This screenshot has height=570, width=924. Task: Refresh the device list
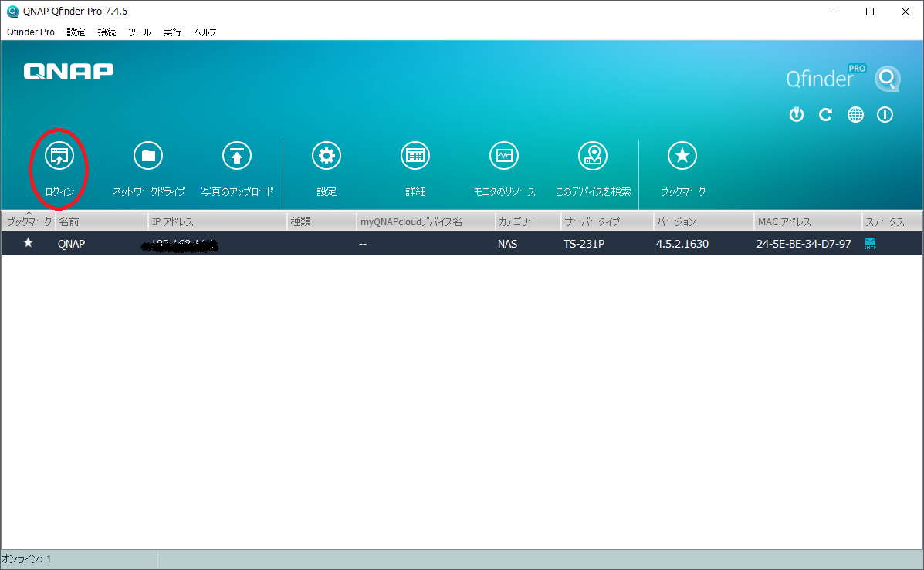[x=826, y=114]
